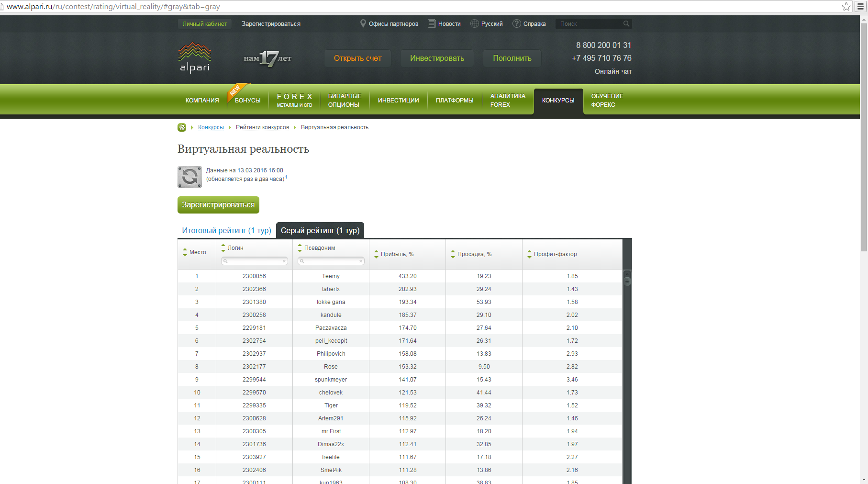868x484 pixels.
Task: Click login 2300628 cell
Action: tap(254, 418)
